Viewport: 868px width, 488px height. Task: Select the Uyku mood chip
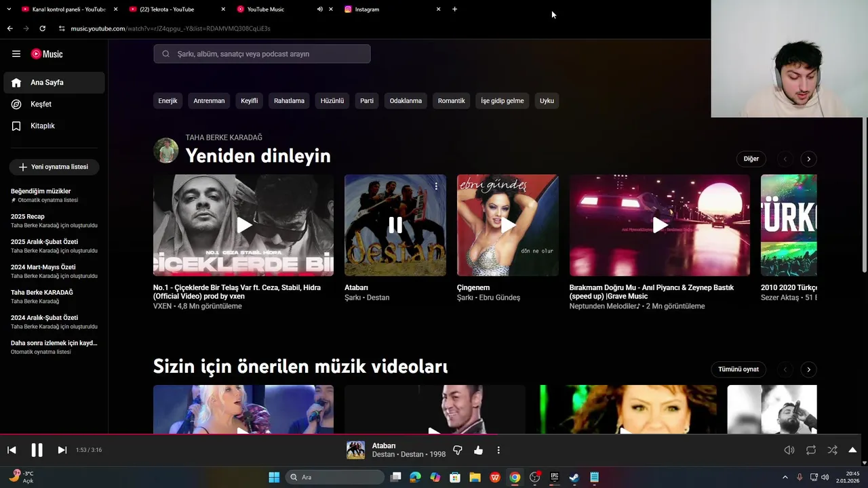tap(547, 100)
